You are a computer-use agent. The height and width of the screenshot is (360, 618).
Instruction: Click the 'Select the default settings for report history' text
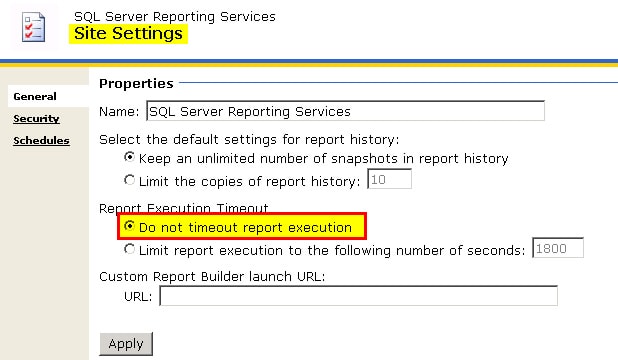coord(249,140)
